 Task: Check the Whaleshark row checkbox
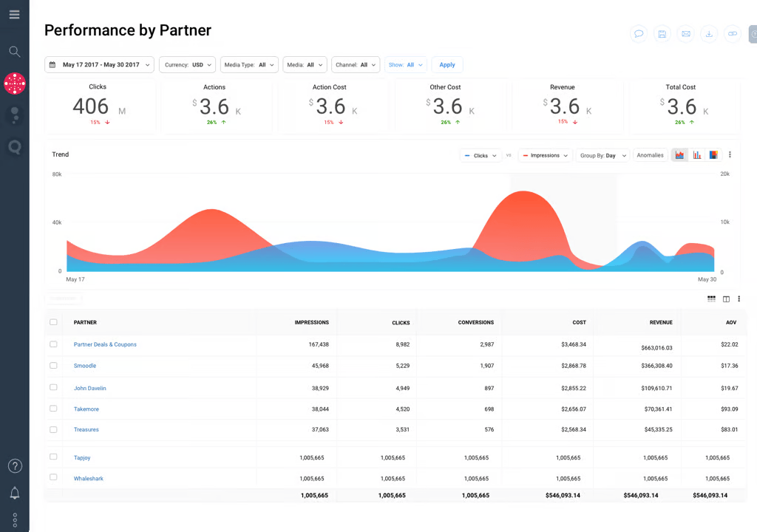pos(53,477)
